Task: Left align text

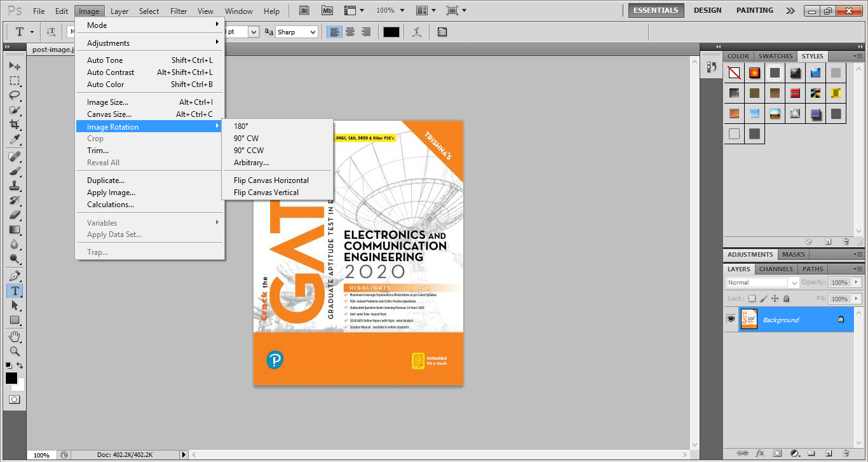Action: pos(334,32)
